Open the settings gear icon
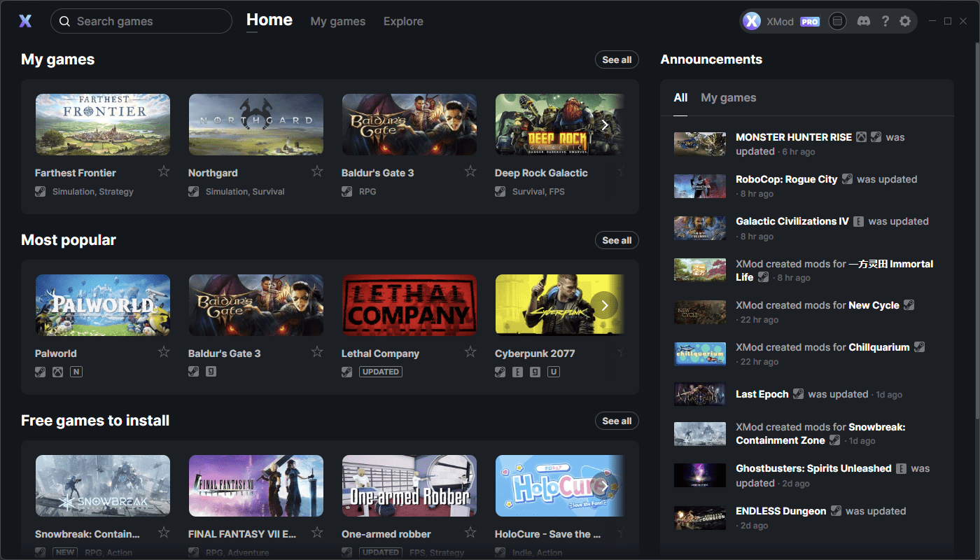The image size is (980, 560). (x=905, y=21)
